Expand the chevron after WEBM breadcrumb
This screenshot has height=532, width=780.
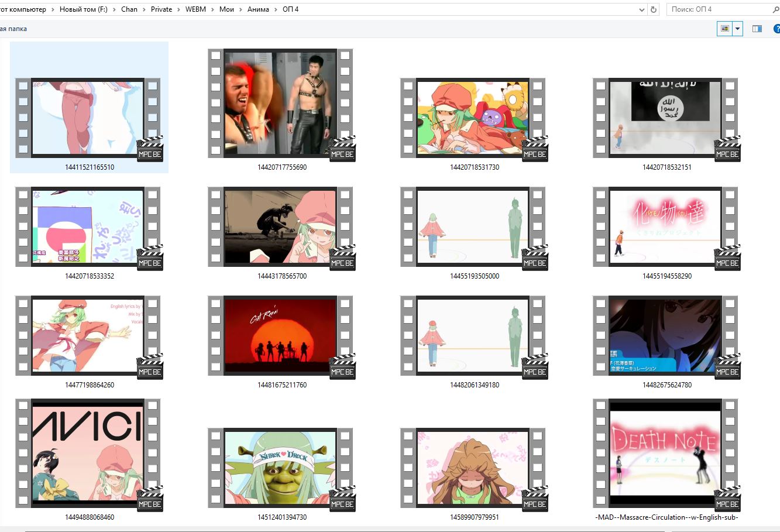click(x=212, y=9)
